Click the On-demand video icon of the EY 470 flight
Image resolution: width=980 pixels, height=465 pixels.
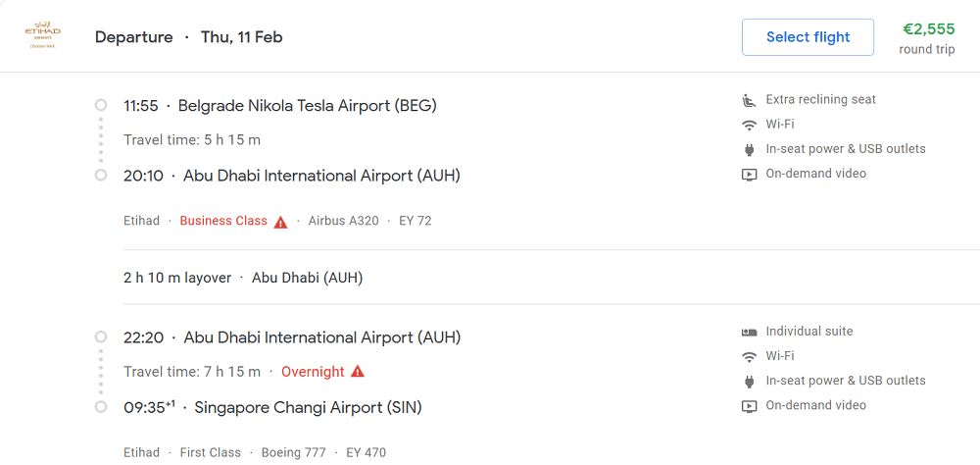(749, 405)
